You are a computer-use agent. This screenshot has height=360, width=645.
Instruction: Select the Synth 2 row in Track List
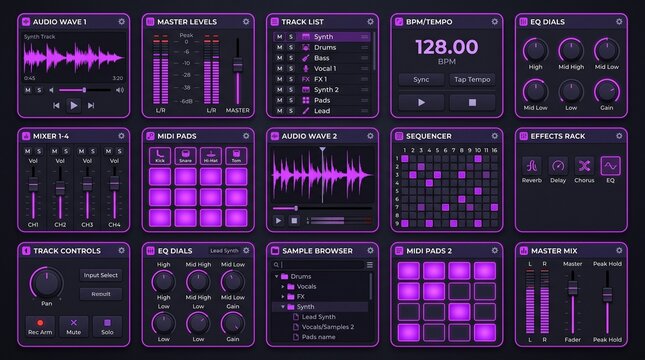(x=321, y=90)
